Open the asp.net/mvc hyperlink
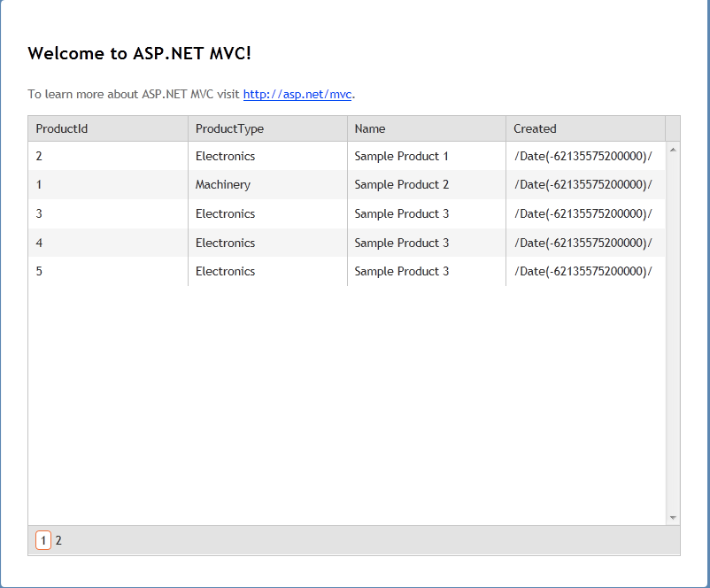Screen dimensions: 710x588 pyautogui.click(x=297, y=94)
